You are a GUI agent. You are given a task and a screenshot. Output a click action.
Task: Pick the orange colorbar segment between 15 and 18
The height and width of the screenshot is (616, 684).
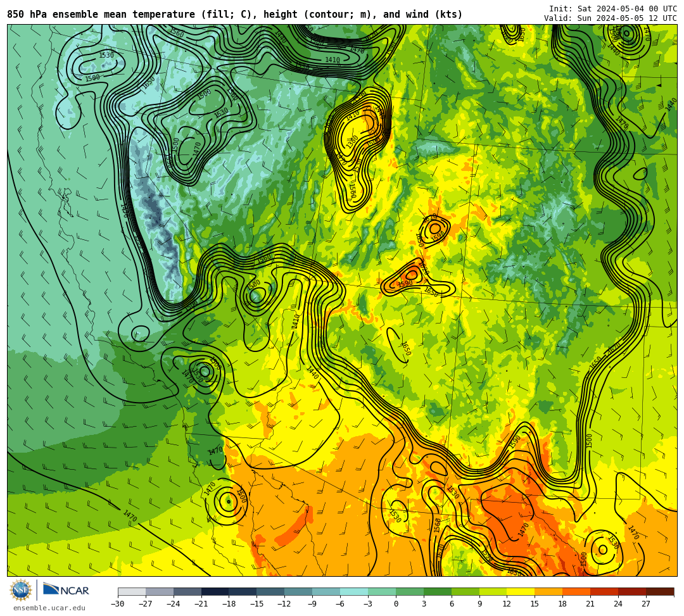pyautogui.click(x=548, y=591)
